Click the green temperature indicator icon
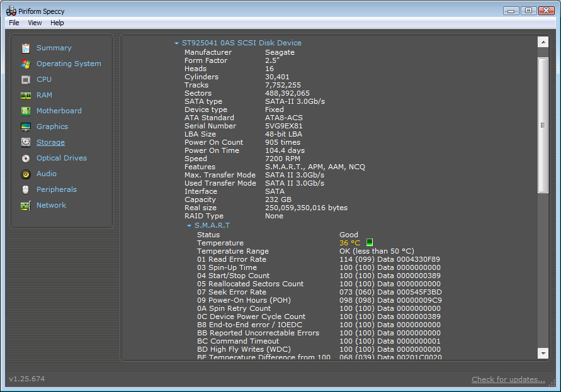Image resolution: width=561 pixels, height=392 pixels. click(370, 242)
